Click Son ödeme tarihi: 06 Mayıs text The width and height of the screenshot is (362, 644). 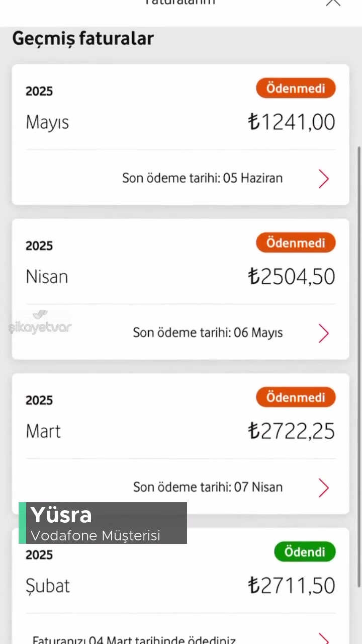(x=208, y=333)
